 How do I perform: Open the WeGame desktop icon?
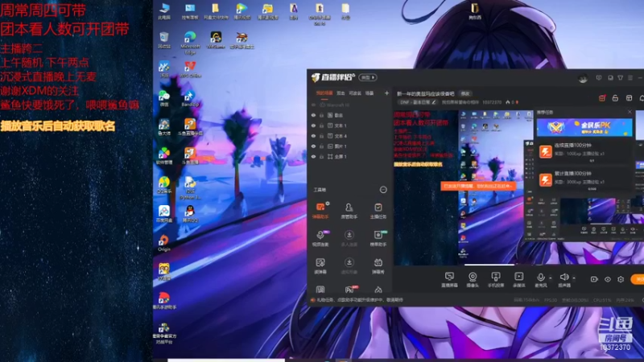click(216, 40)
